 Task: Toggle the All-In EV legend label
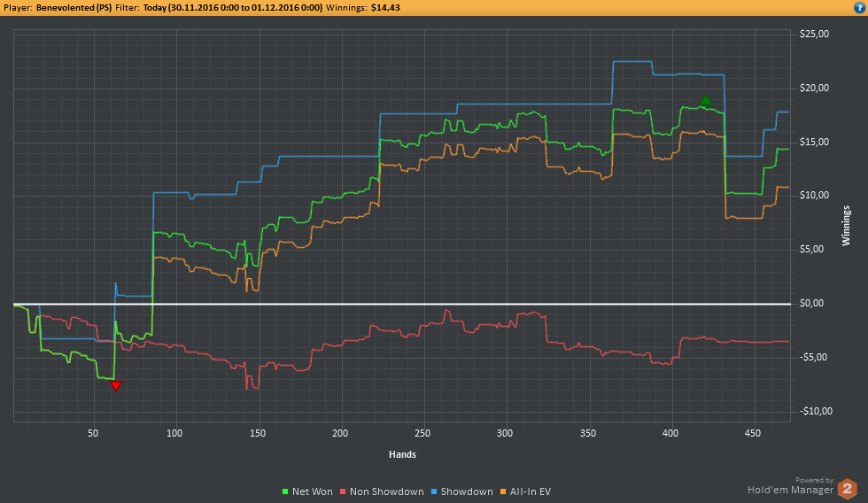point(530,491)
